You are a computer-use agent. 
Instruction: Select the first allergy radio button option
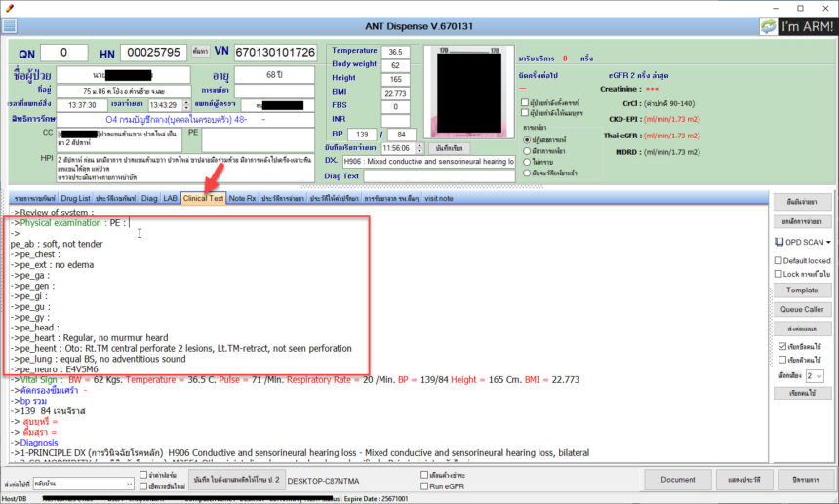tap(528, 139)
